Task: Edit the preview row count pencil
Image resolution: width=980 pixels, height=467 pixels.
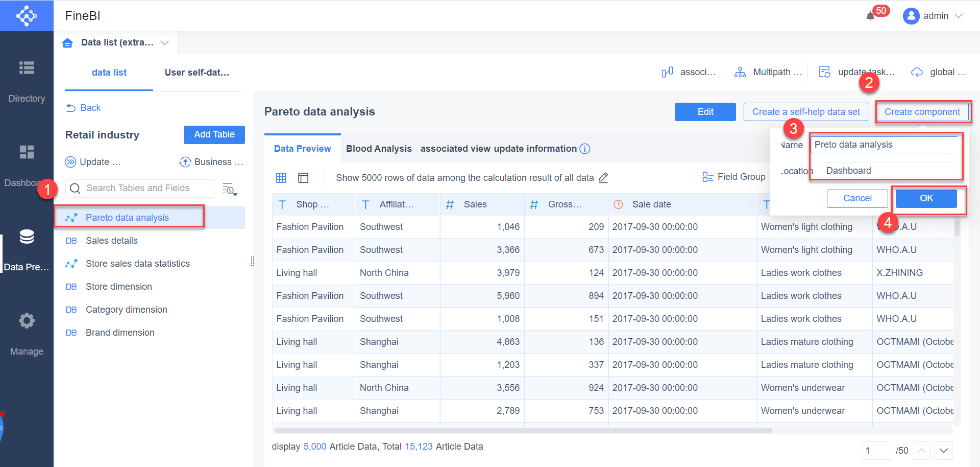Action: point(603,178)
